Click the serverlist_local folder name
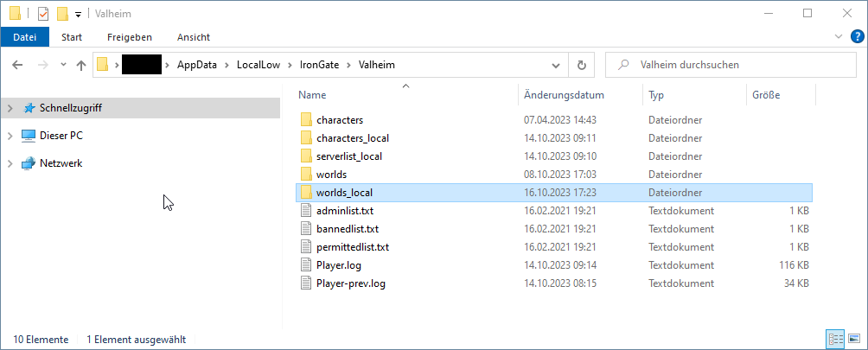Screen dimensions: 868x350 coord(349,156)
